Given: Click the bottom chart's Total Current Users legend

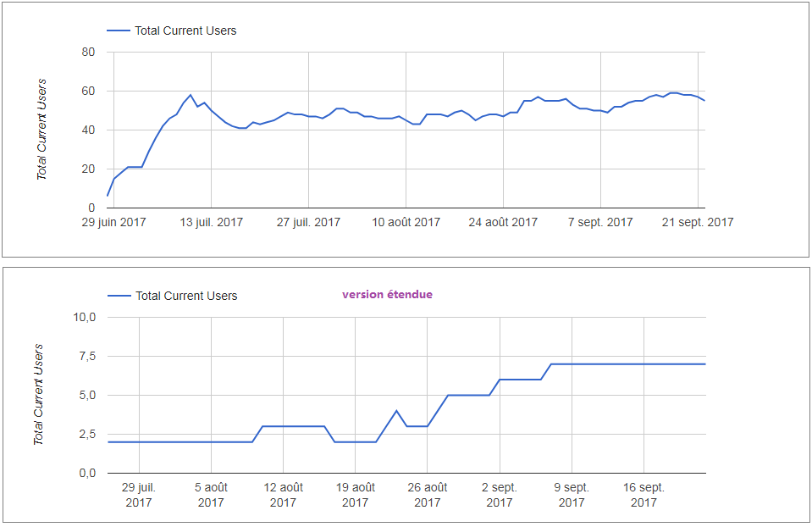Looking at the screenshot, I should click(x=186, y=296).
